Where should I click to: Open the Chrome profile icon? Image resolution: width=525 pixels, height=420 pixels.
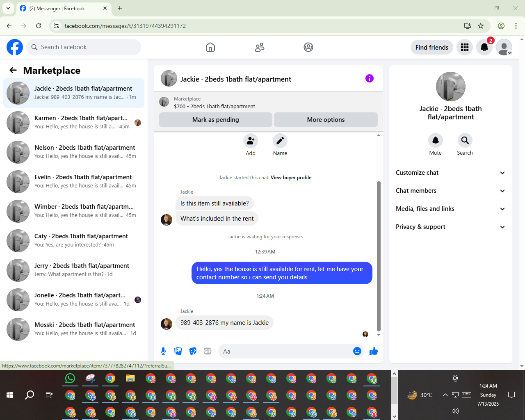click(x=501, y=26)
